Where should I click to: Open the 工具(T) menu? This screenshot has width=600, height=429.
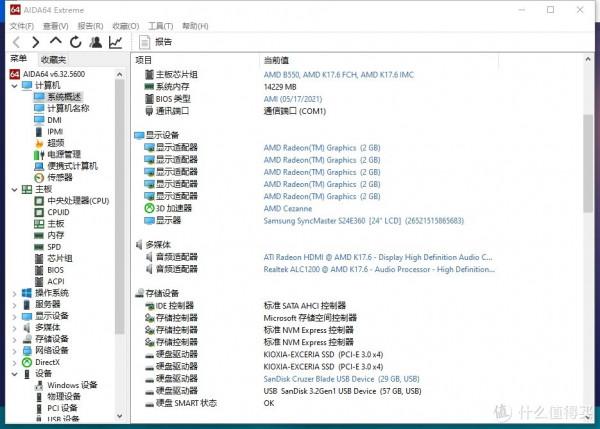tap(160, 25)
